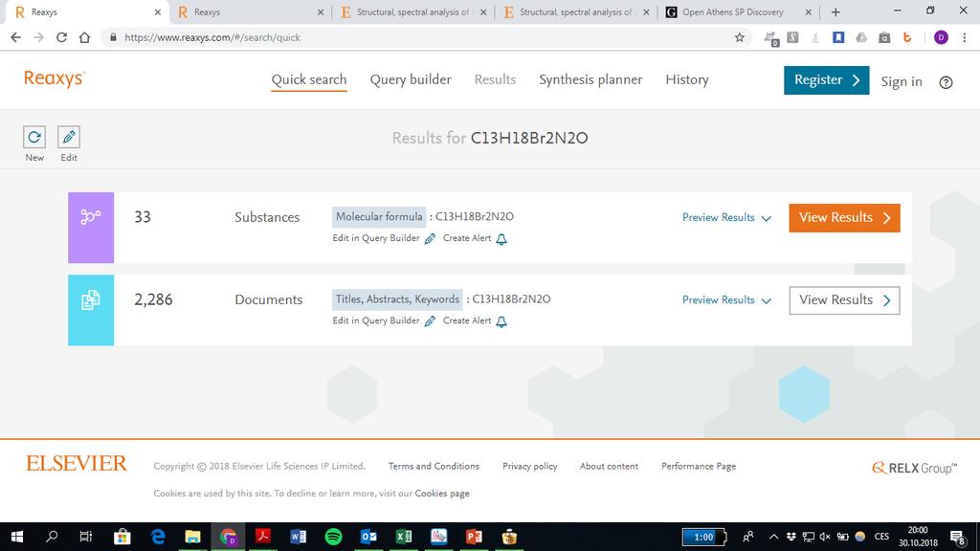The image size is (980, 551).
Task: Click the Reaxys logo
Action: pyautogui.click(x=55, y=78)
